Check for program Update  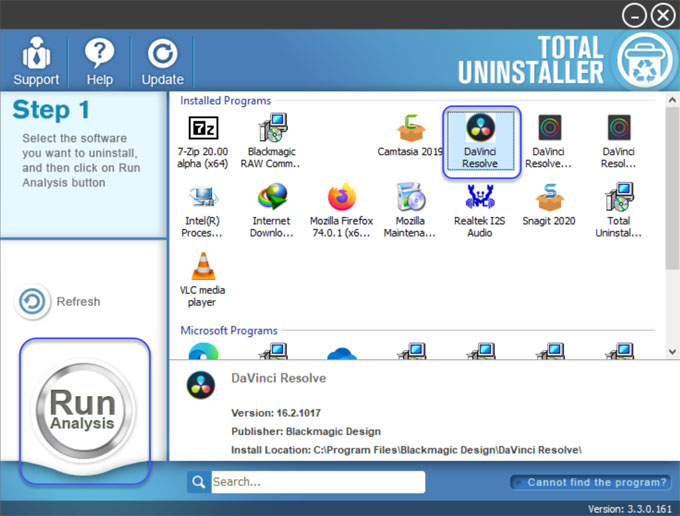tap(163, 61)
